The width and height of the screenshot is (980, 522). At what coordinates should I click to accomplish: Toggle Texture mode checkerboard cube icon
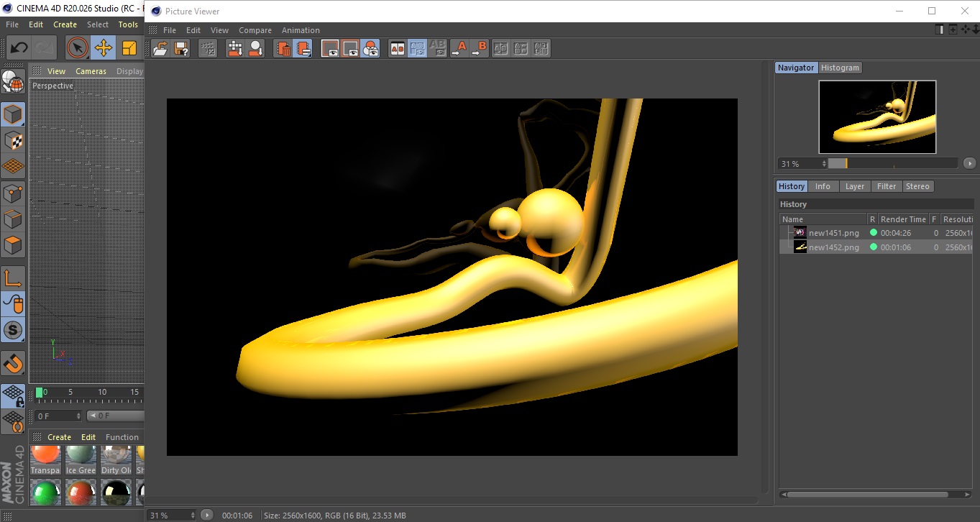[13, 140]
